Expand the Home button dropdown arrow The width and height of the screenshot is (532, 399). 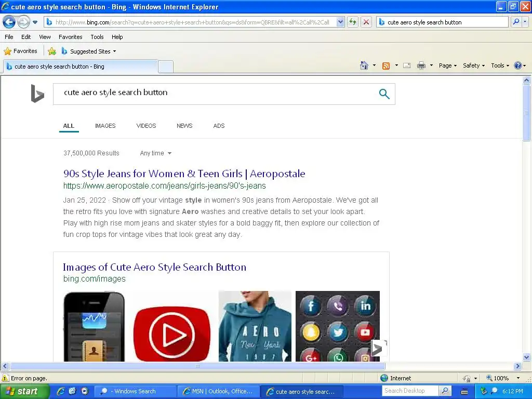click(x=374, y=65)
